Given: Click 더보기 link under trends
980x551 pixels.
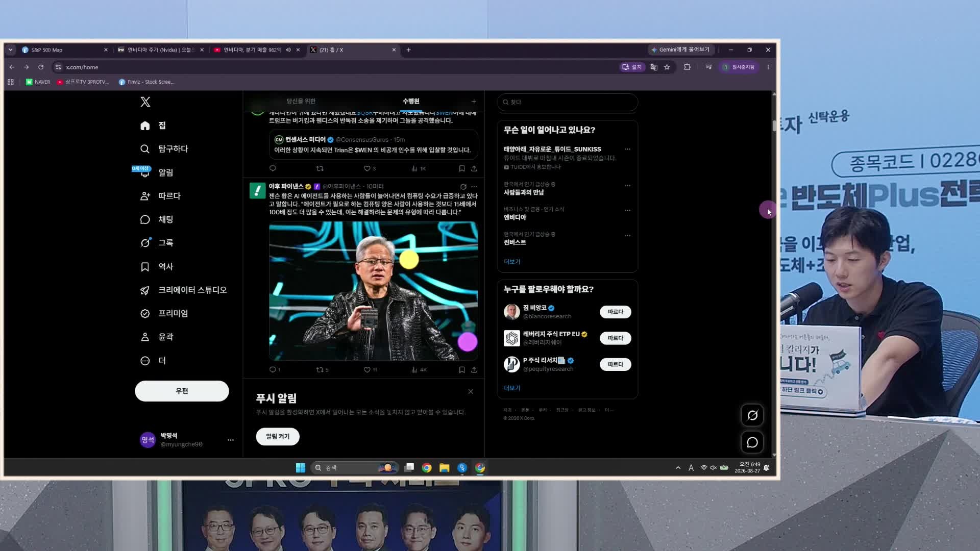Looking at the screenshot, I should pos(512,262).
